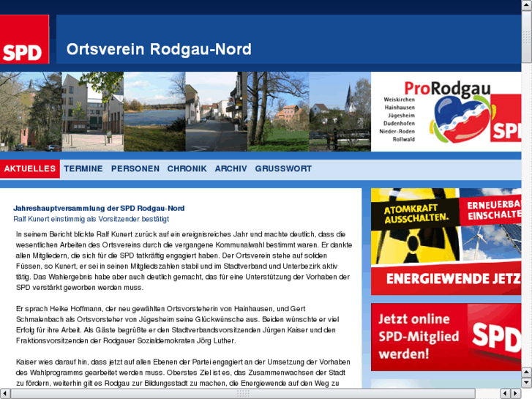The image size is (532, 399).
Task: Click the red SPD logo in header
Action: coord(24,39)
